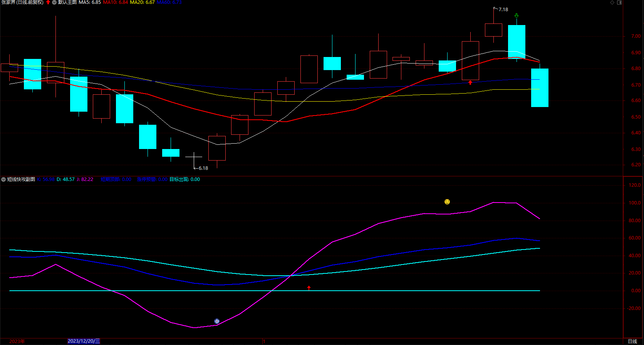This screenshot has height=345, width=644.
Task: Click the red buy arrow under main-chart candle
Action: point(470,82)
